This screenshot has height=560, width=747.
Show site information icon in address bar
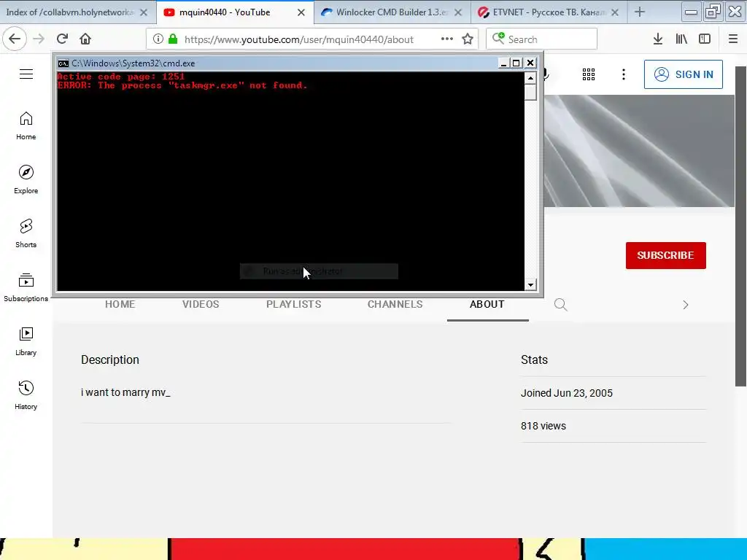click(158, 39)
